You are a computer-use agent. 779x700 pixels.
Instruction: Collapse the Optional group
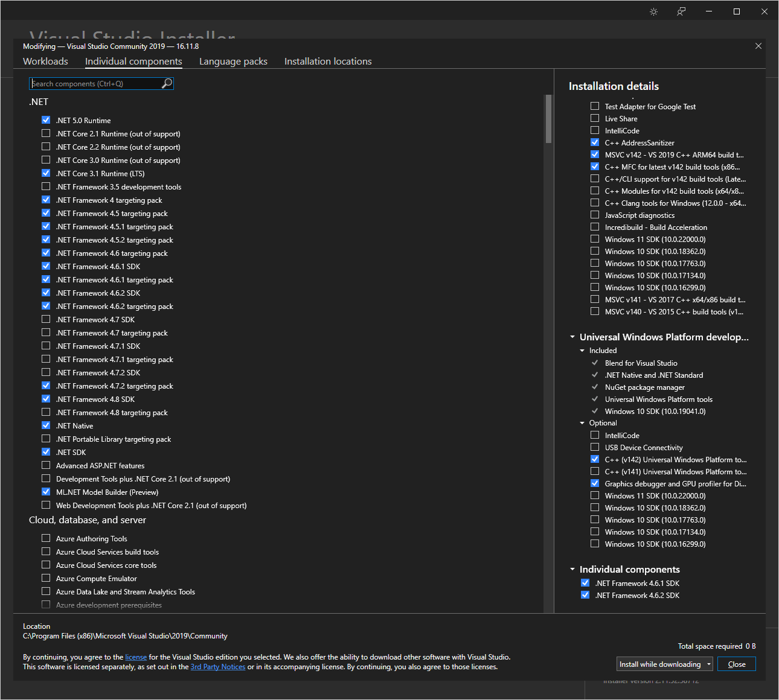(x=582, y=423)
